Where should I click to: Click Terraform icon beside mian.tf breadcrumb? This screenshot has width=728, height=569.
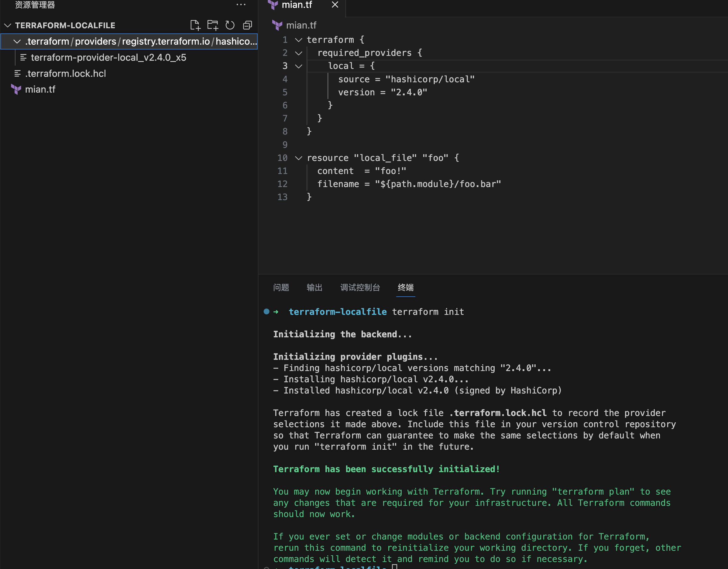pos(277,25)
